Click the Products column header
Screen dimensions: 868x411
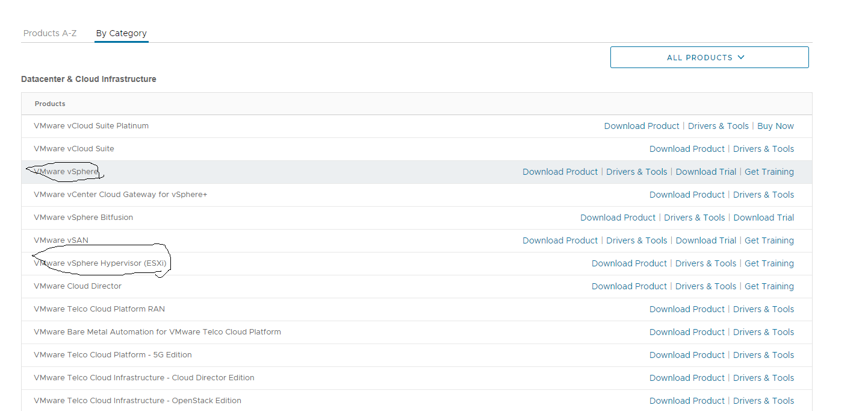point(50,104)
